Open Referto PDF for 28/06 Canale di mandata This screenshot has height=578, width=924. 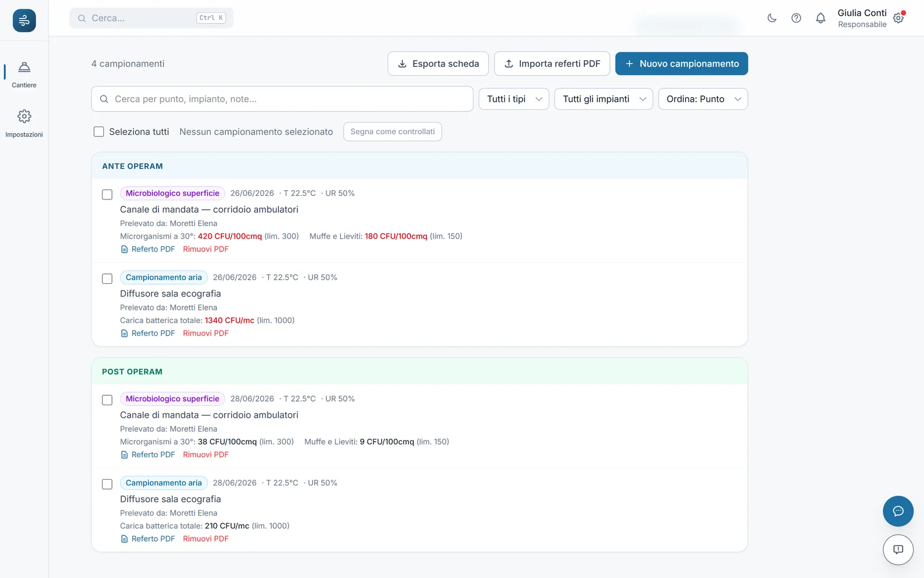point(148,455)
